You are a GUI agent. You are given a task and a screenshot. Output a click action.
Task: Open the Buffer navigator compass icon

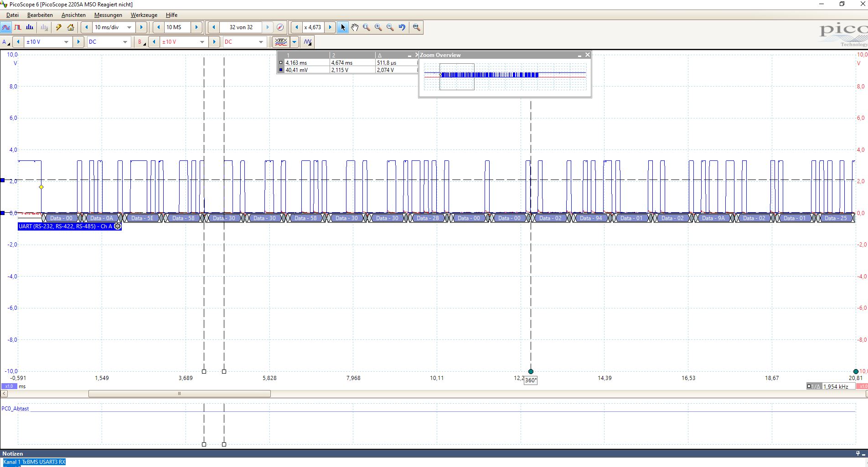pyautogui.click(x=280, y=27)
